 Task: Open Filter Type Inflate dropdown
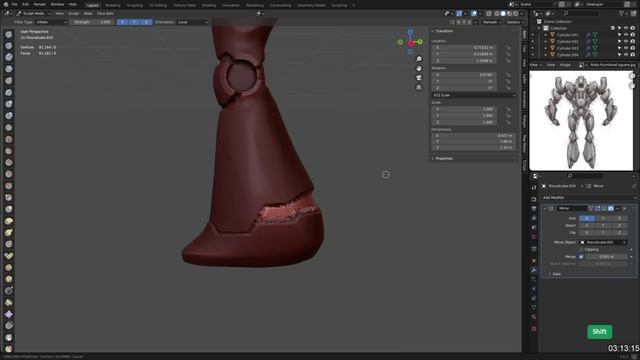tap(51, 22)
